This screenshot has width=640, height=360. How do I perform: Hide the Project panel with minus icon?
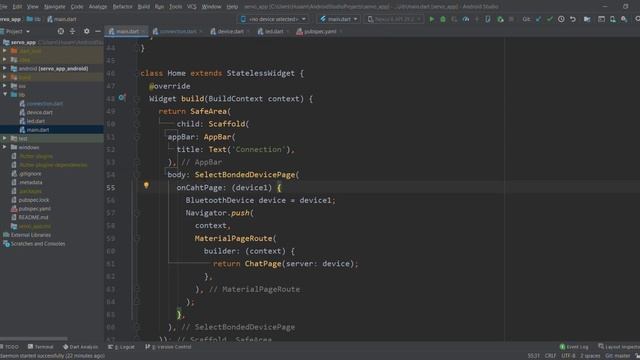coord(98,31)
